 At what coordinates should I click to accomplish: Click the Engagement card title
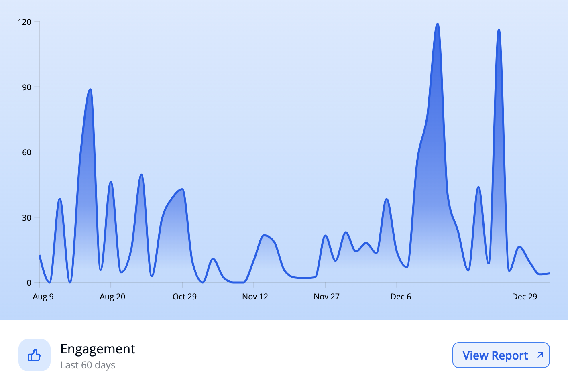click(x=98, y=349)
